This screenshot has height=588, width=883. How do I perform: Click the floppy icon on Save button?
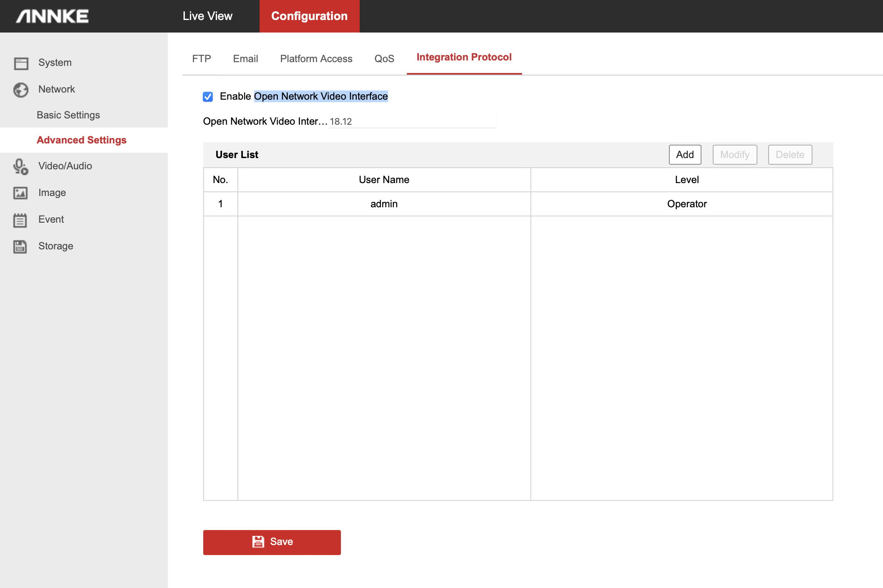coord(258,542)
